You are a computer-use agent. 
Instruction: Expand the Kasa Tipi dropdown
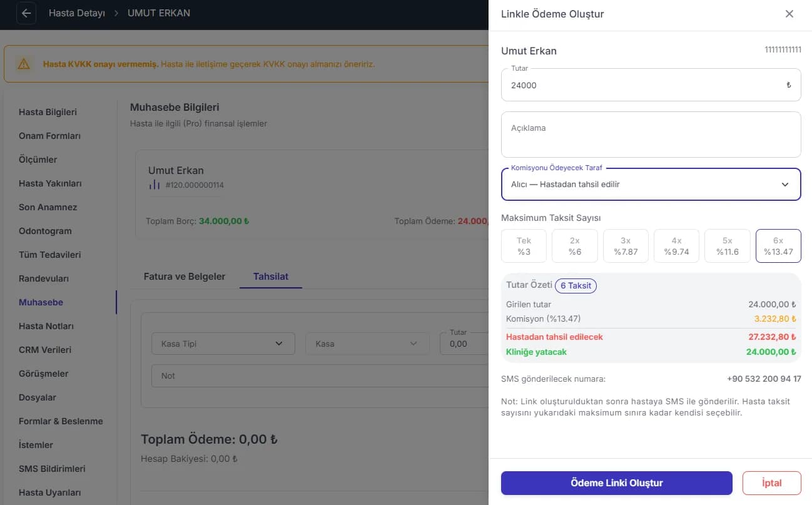223,344
